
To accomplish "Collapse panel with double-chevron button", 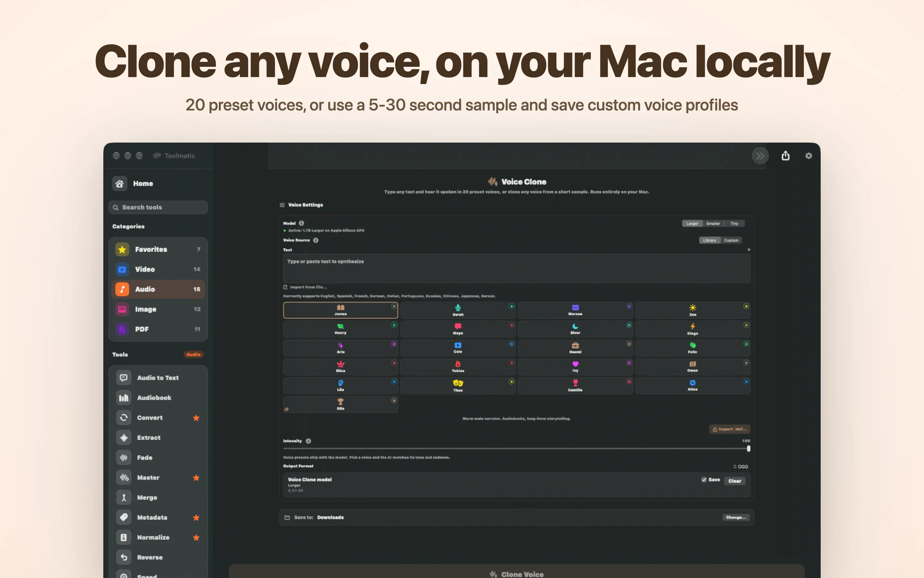I will click(x=760, y=156).
